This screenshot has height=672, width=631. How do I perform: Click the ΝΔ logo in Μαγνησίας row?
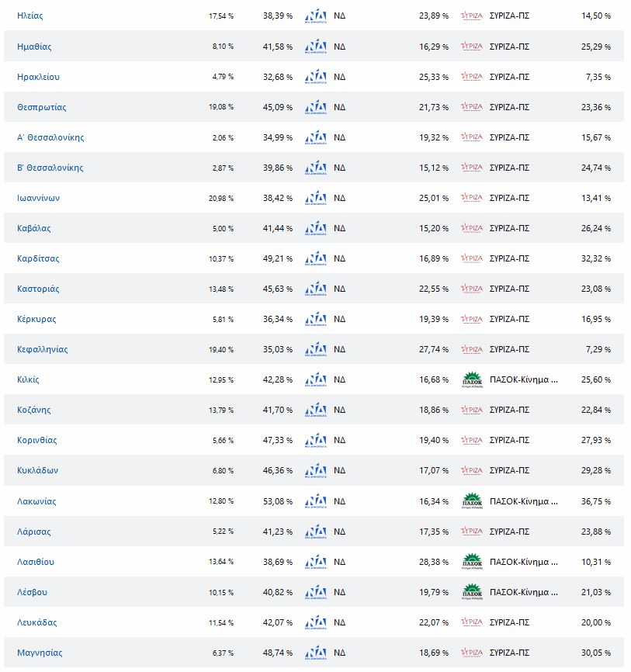[316, 653]
